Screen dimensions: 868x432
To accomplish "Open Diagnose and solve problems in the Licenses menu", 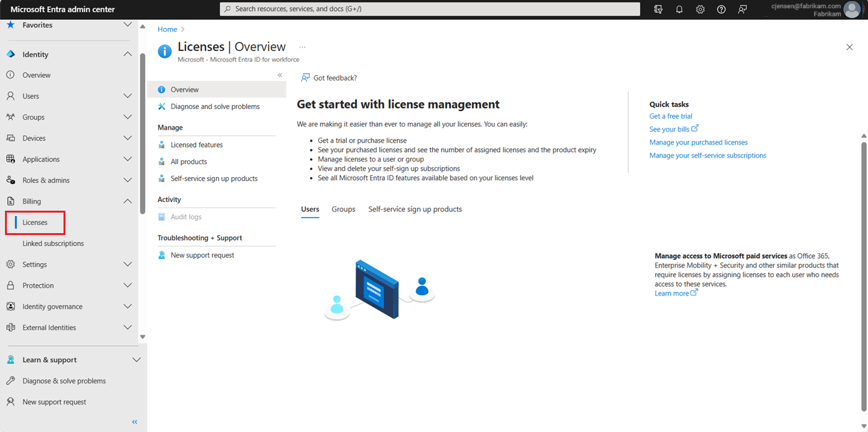I will (x=217, y=107).
